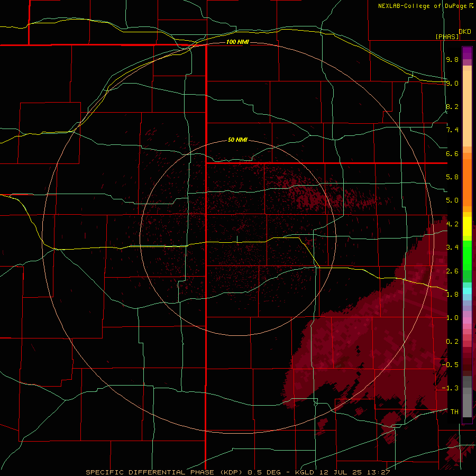Click the 100 NMI range ring label
Viewport: 476px width, 476px height.
237,42
